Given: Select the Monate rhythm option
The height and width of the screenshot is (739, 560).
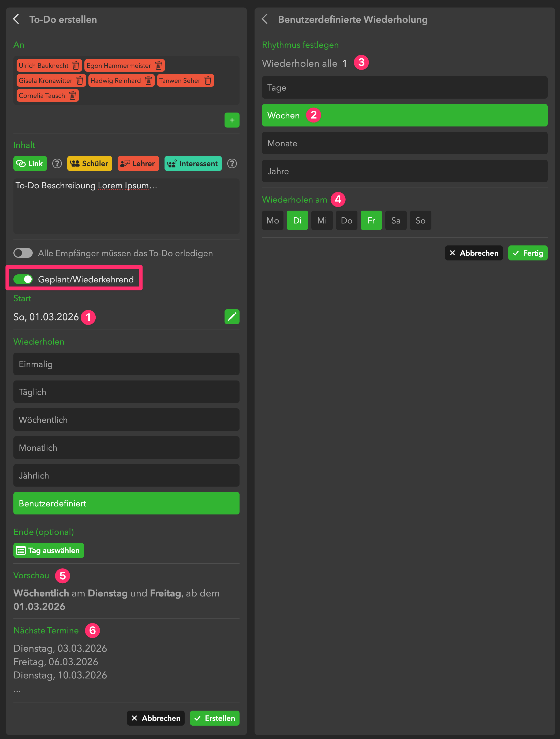Looking at the screenshot, I should [x=404, y=143].
